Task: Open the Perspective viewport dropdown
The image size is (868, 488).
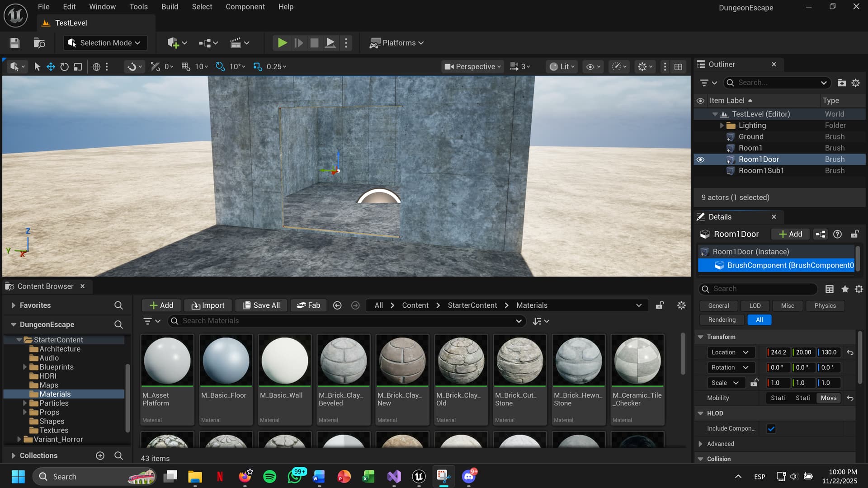Action: 473,67
